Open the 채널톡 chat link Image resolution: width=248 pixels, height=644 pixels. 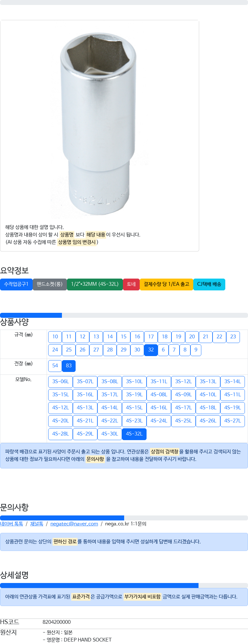(37, 524)
